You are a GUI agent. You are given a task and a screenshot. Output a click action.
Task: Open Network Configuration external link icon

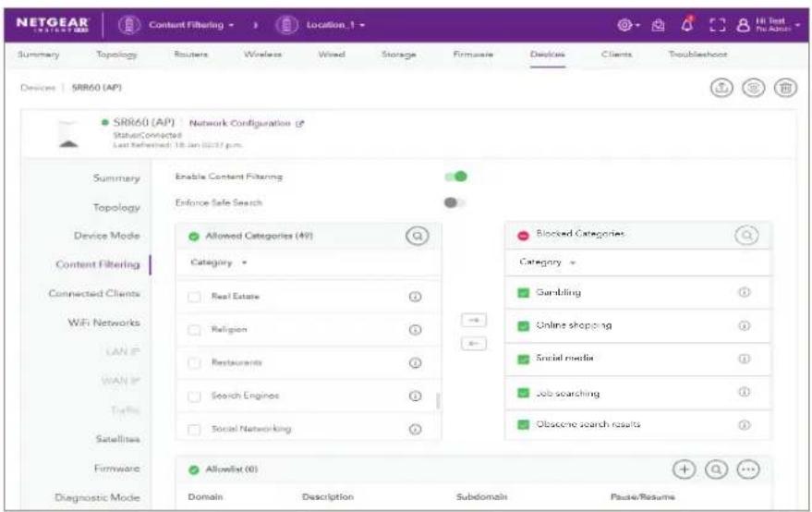point(299,123)
